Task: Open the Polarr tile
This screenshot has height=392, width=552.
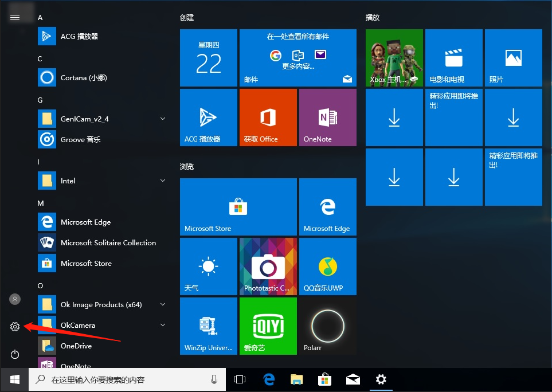Action: tap(328, 326)
